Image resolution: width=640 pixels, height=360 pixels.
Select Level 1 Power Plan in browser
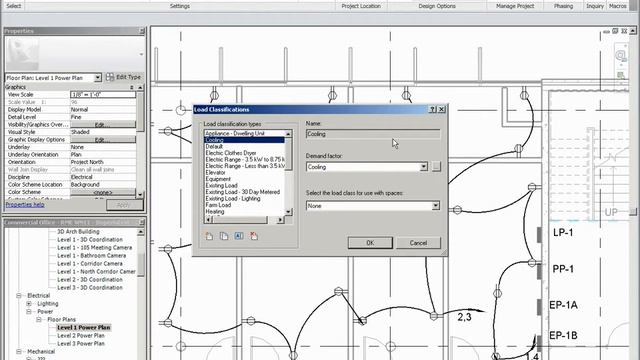pyautogui.click(x=84, y=327)
